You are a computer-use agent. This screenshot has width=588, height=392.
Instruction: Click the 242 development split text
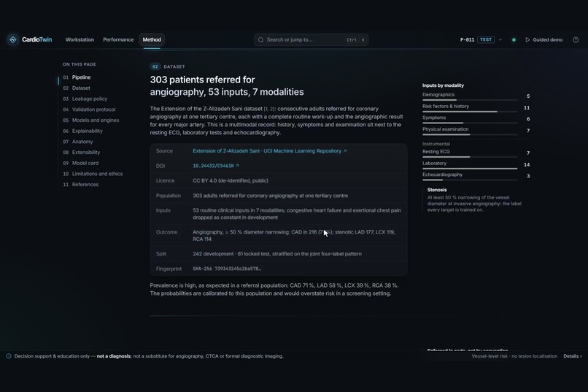tap(277, 254)
